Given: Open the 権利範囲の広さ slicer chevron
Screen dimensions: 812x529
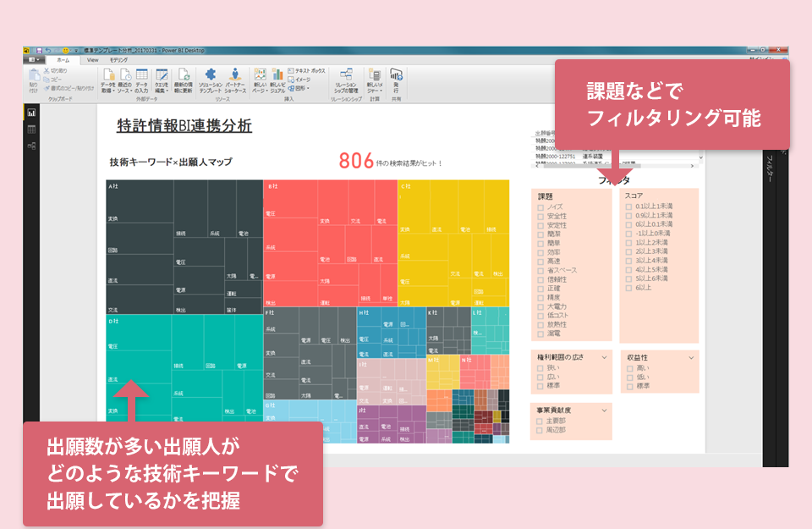Looking at the screenshot, I should click(604, 357).
